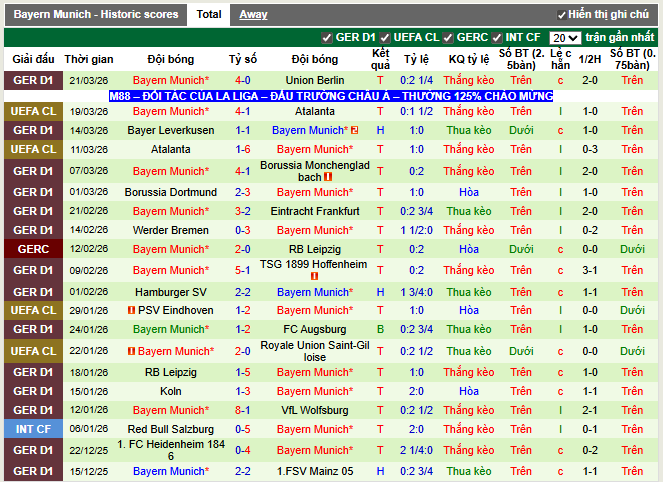Image resolution: width=663 pixels, height=482 pixels.
Task: Open the Union Berlin team link
Action: click(314, 80)
